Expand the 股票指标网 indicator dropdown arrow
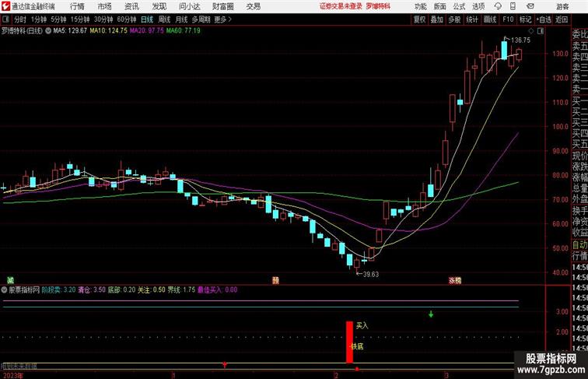The image size is (588, 379). pyautogui.click(x=4, y=290)
